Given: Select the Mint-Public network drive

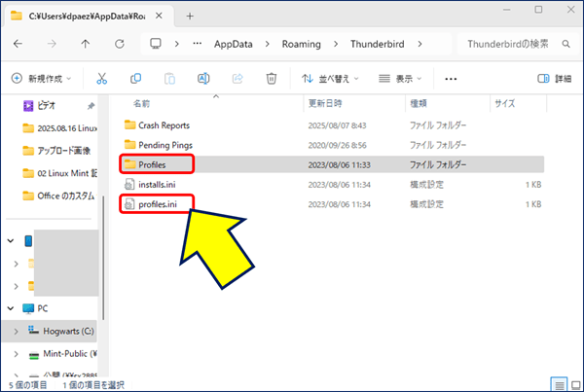Looking at the screenshot, I should click(62, 354).
